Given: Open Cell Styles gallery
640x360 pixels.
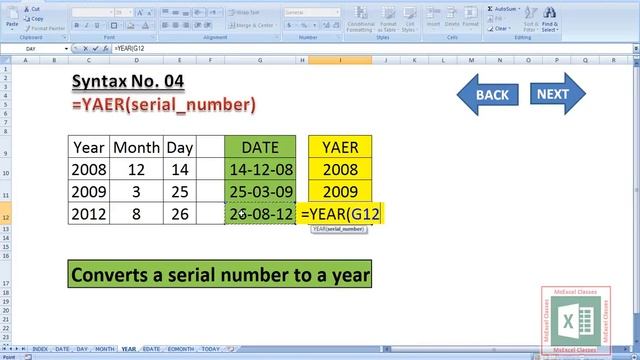Looking at the screenshot, I should coord(409,19).
